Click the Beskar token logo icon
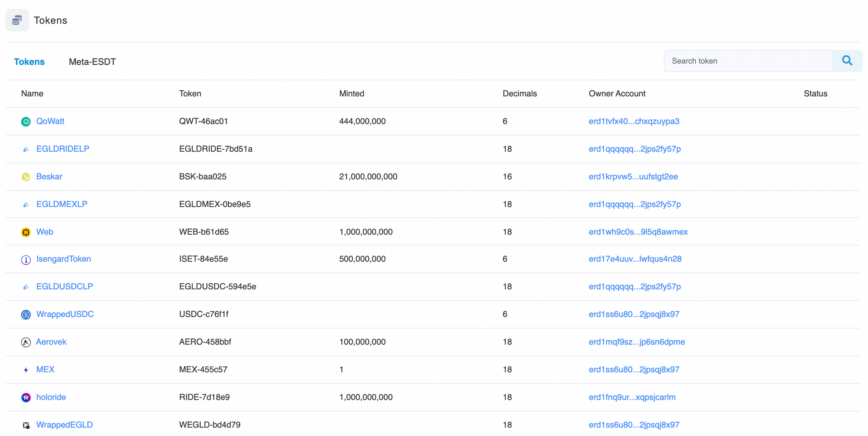Image resolution: width=868 pixels, height=436 pixels. click(x=26, y=177)
